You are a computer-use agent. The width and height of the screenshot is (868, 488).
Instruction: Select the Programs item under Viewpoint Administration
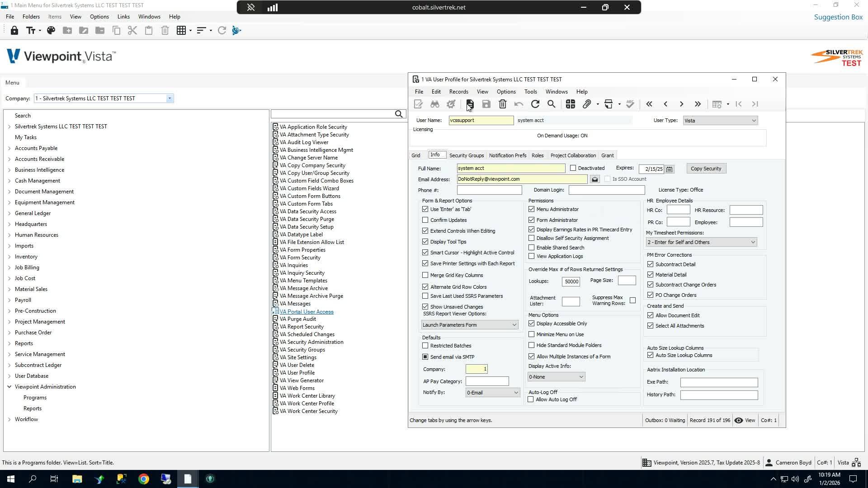point(35,398)
